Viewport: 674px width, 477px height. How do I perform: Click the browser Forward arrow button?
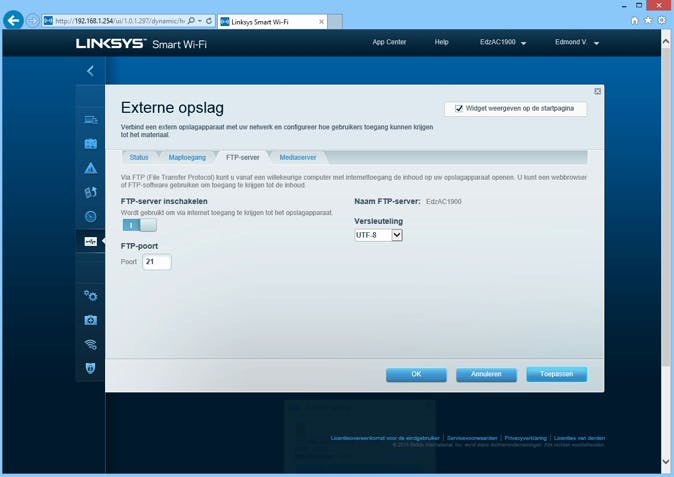(x=33, y=21)
